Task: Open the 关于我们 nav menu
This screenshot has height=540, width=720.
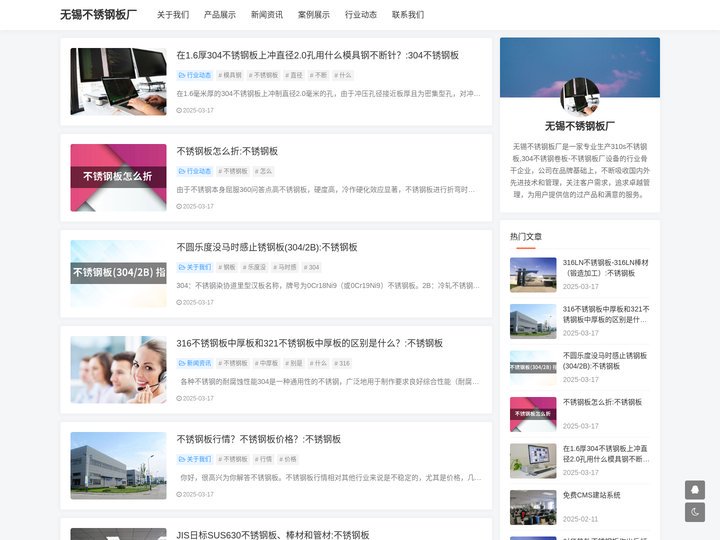Action: [x=173, y=15]
